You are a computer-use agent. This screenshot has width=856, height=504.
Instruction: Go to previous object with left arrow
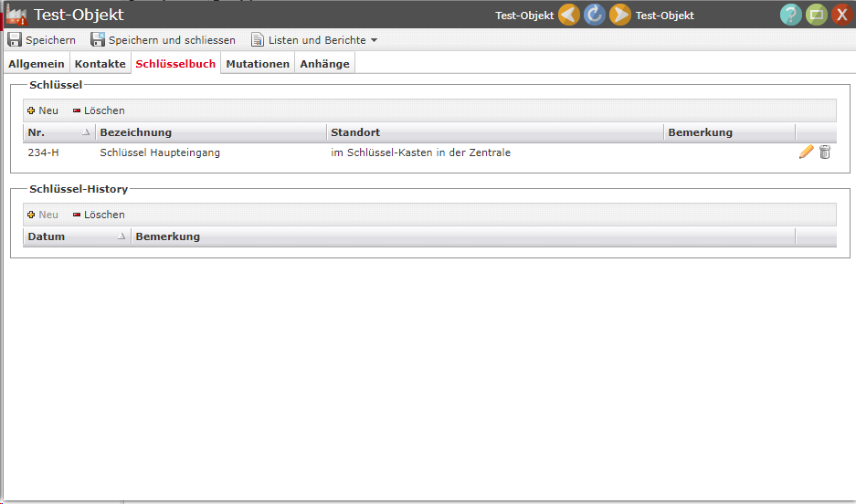[x=569, y=15]
